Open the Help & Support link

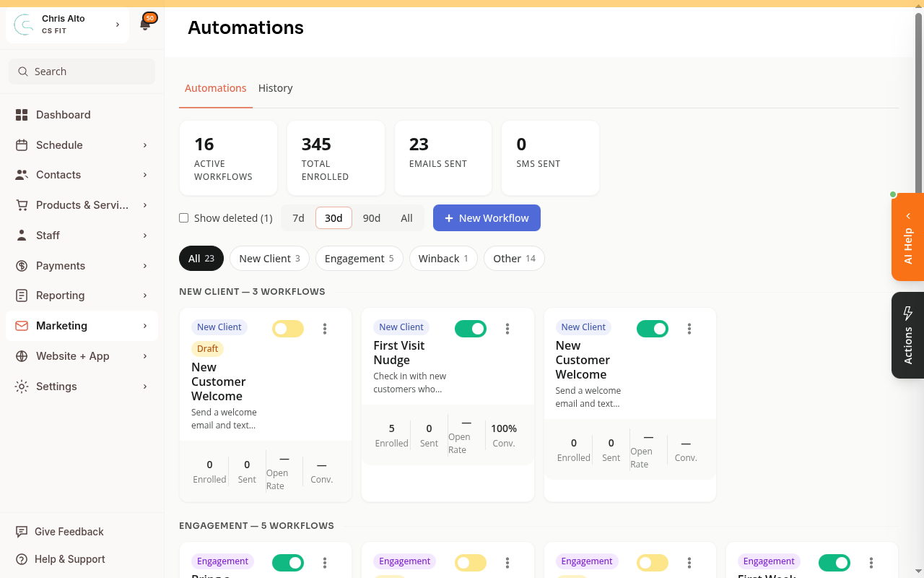(70, 559)
